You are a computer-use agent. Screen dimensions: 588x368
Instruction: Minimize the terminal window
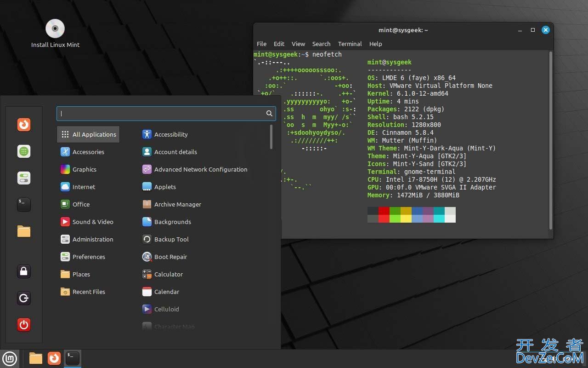tap(520, 30)
